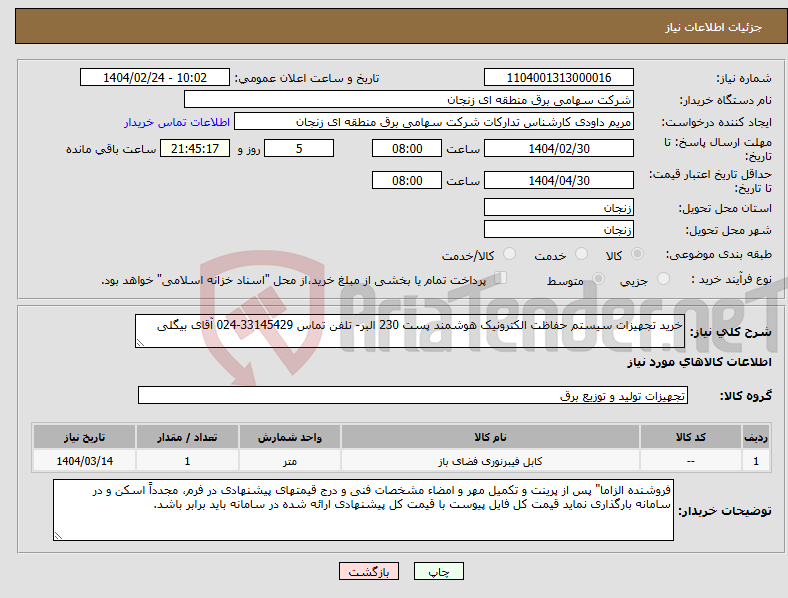The height and width of the screenshot is (598, 788).
Task: Click the buyer notes textarea
Action: pos(363,510)
